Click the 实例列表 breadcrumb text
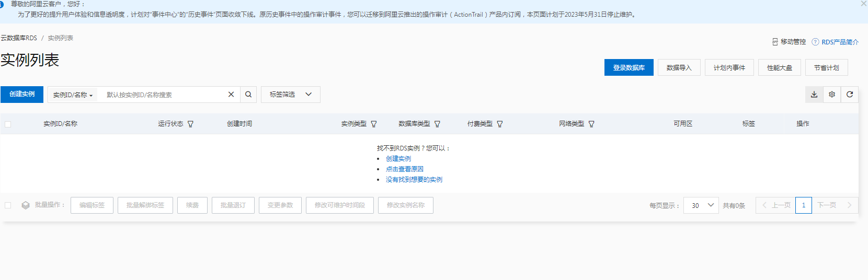868x280 pixels. (x=61, y=38)
